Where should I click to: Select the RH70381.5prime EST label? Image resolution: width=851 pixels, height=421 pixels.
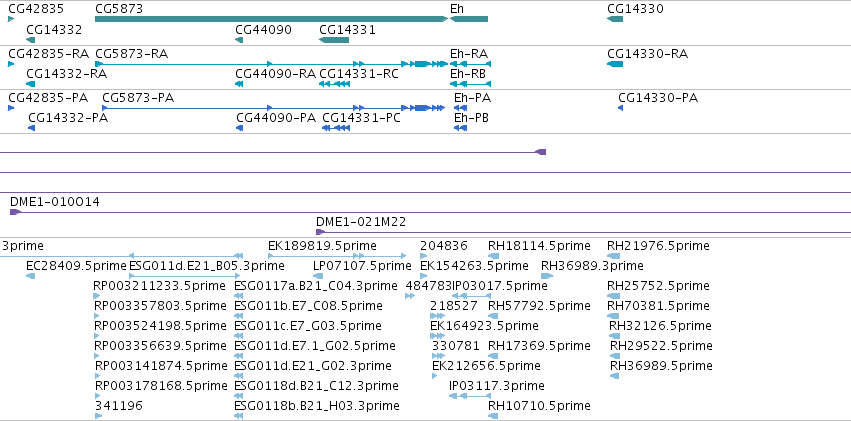pyautogui.click(x=658, y=306)
